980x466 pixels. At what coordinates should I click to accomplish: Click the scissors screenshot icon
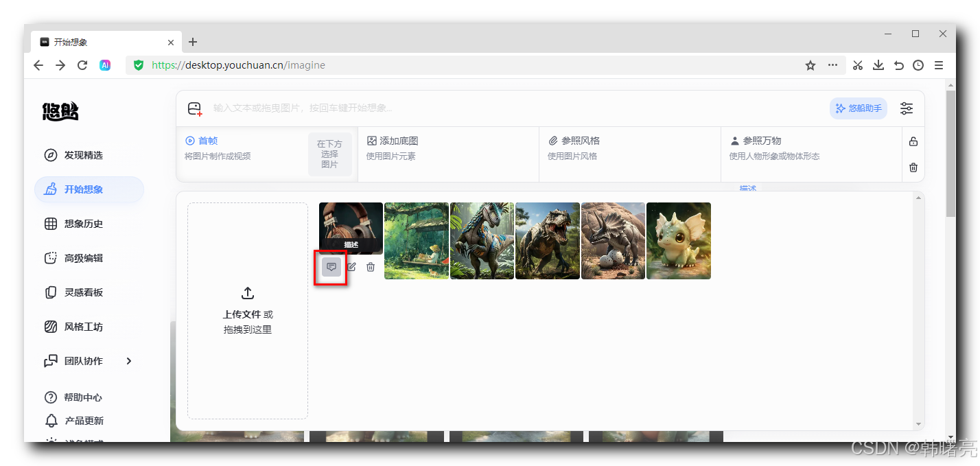[x=858, y=65]
